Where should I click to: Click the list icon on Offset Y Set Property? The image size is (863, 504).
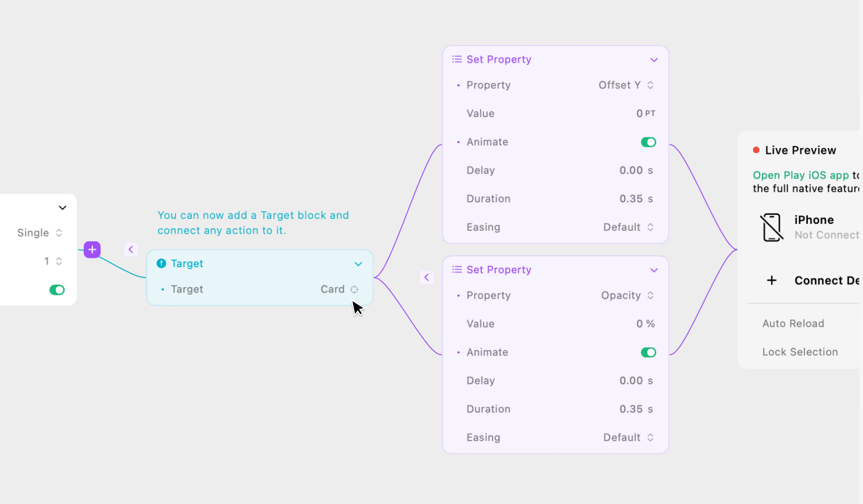click(x=457, y=59)
